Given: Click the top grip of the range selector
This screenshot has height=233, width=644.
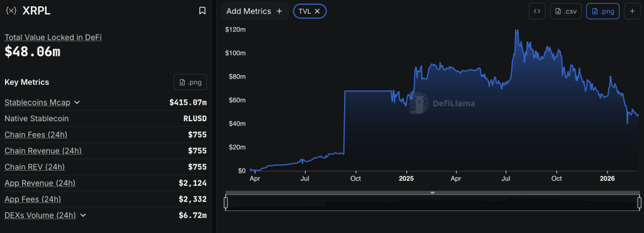Looking at the screenshot, I should 432,192.
